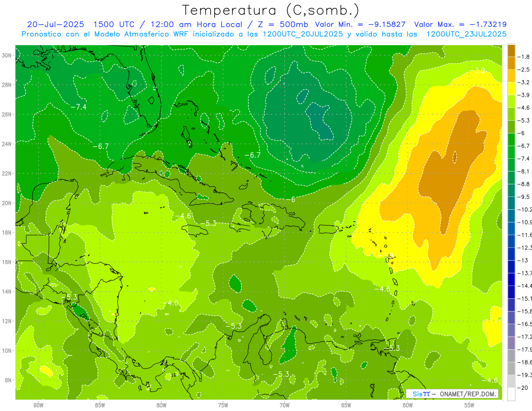This screenshot has width=532, height=411.
Task: Click colorbar value "-8.1"
Action: click(523, 171)
